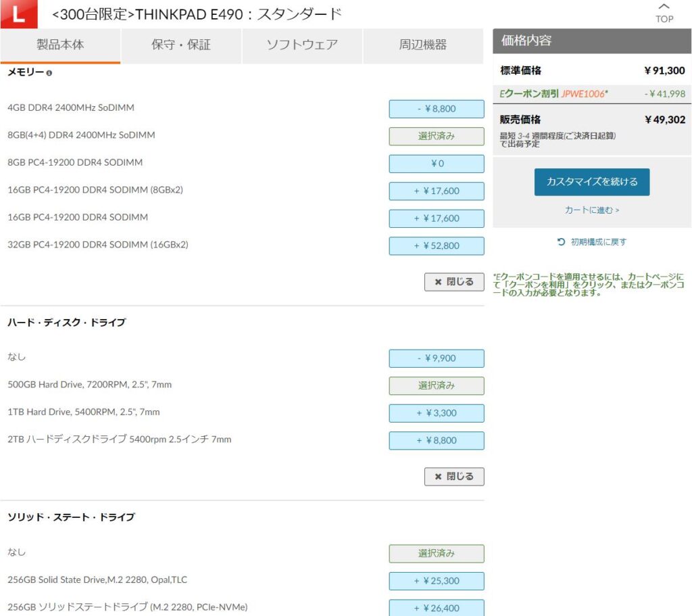This screenshot has height=616, width=692.
Task: Click the ソリッド・ステート・ドライブ heading
Action: (x=71, y=517)
